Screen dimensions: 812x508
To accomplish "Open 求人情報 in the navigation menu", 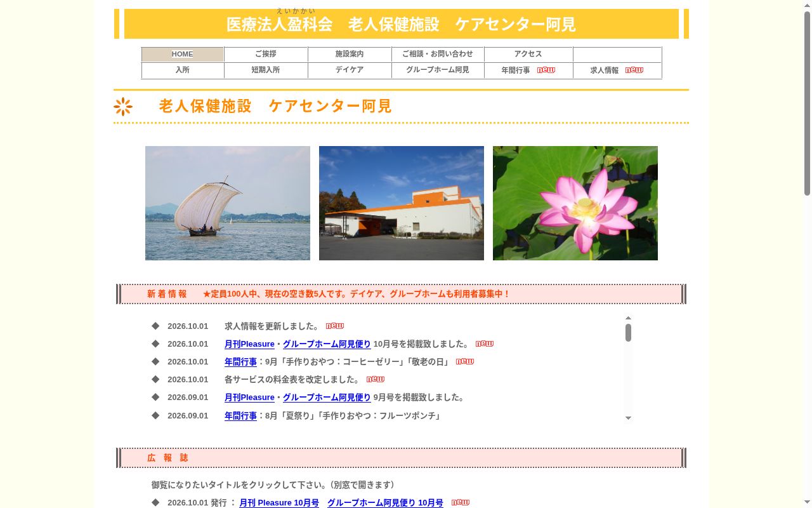I will pos(605,70).
